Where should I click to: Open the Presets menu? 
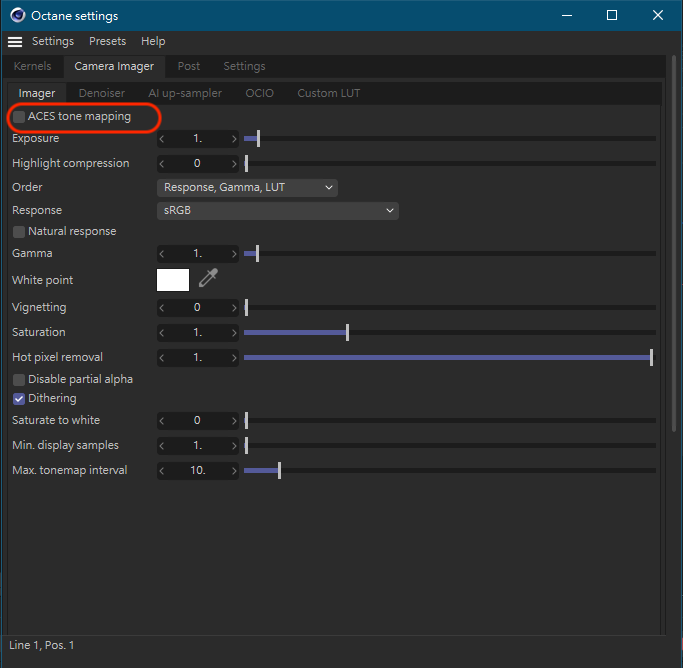coord(107,41)
